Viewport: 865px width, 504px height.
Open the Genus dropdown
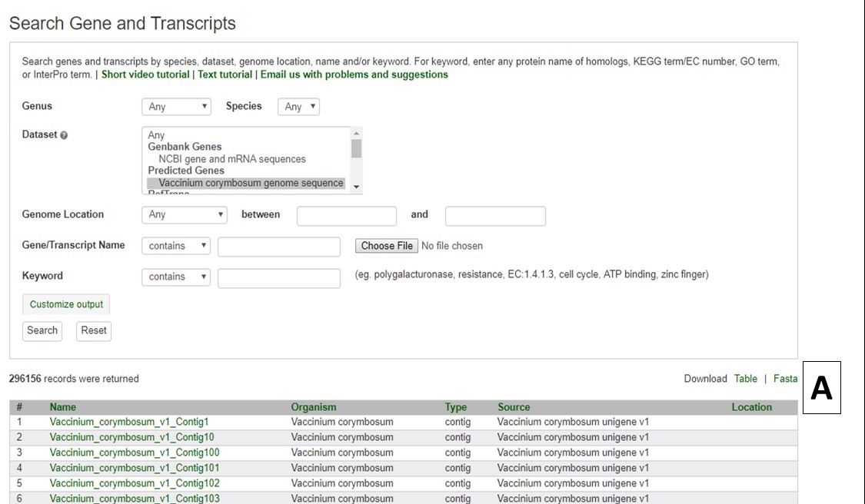click(177, 107)
